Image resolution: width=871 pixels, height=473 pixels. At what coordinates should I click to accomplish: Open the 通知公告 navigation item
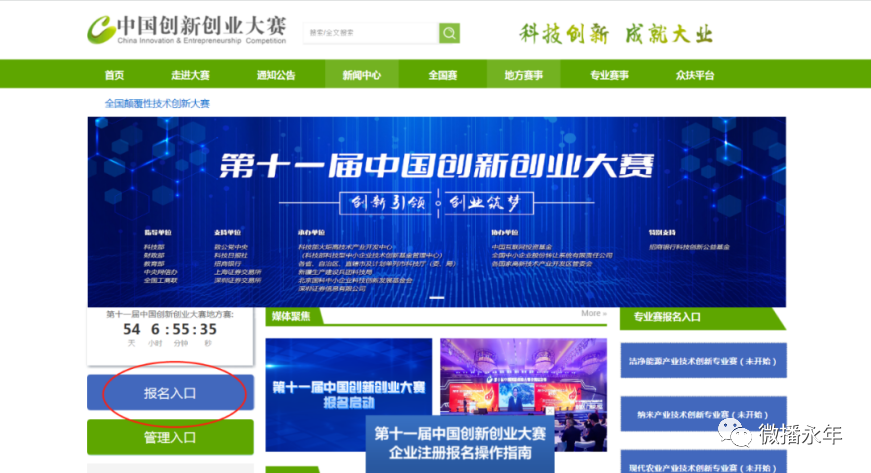pos(276,75)
